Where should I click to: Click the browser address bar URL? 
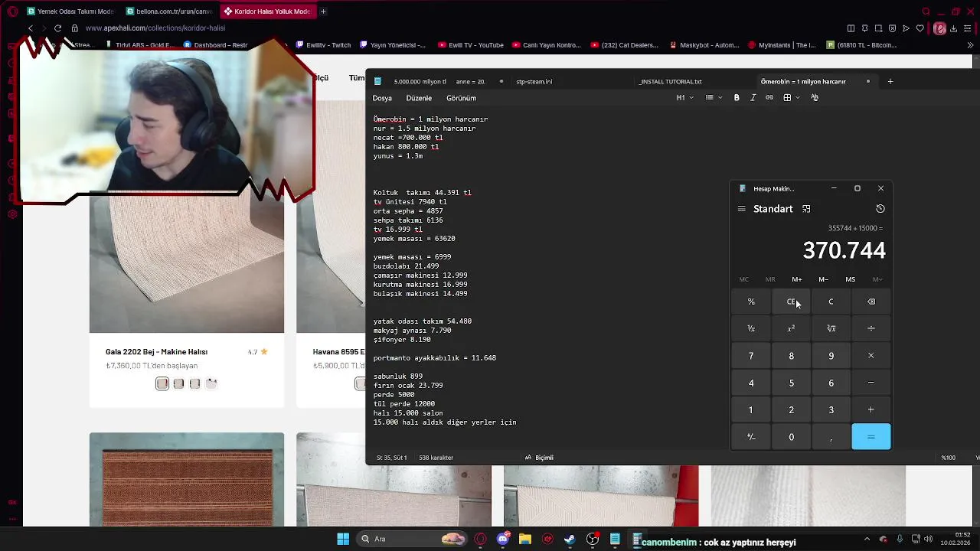tap(155, 28)
